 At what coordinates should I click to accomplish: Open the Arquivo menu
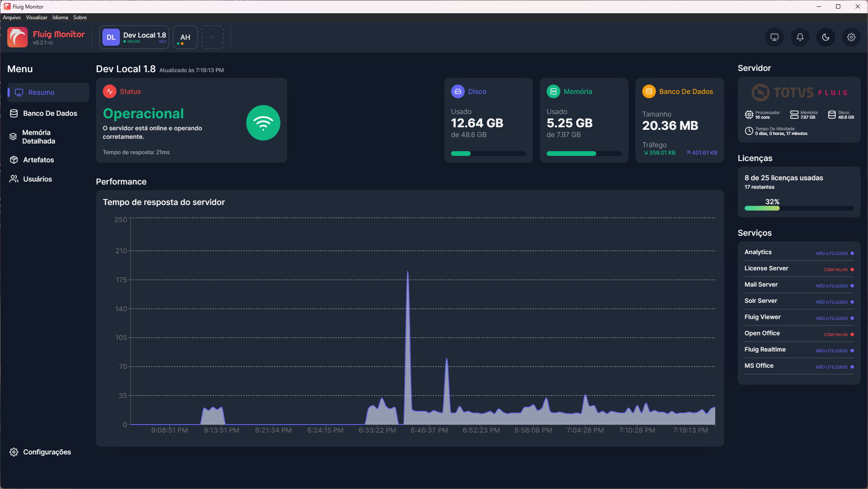pyautogui.click(x=12, y=18)
